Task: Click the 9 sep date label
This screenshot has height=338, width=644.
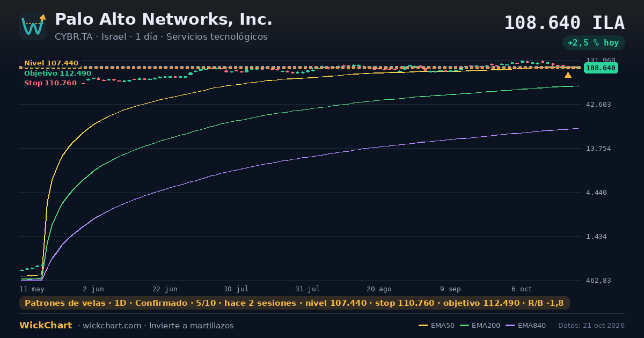Action: click(x=450, y=289)
